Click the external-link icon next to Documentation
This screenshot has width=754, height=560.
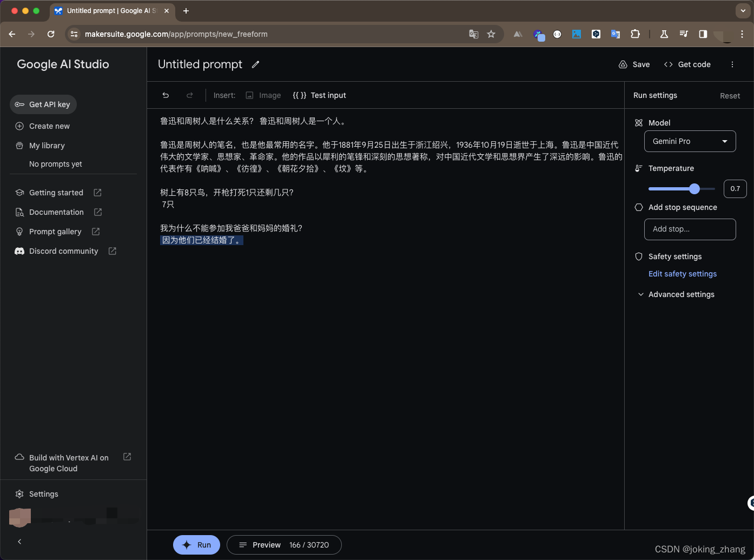click(98, 212)
